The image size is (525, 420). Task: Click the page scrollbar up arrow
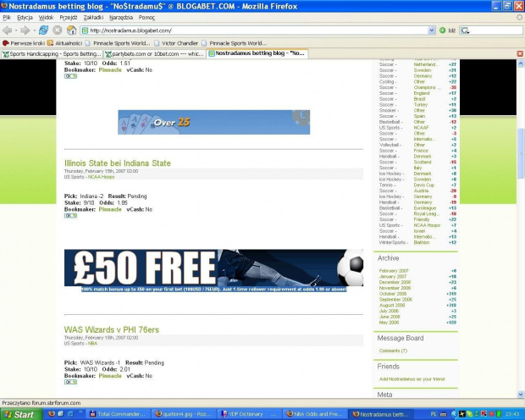[x=521, y=64]
